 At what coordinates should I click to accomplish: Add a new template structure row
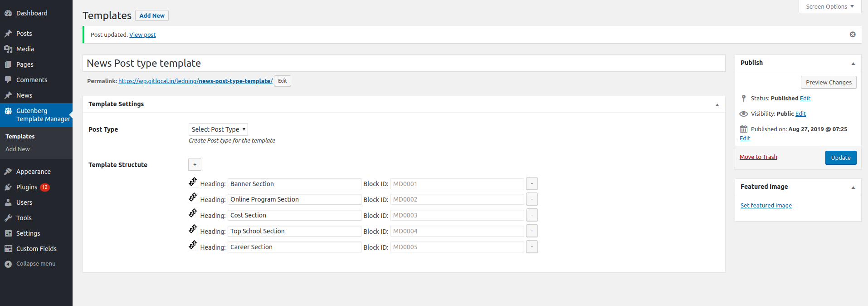(x=195, y=164)
